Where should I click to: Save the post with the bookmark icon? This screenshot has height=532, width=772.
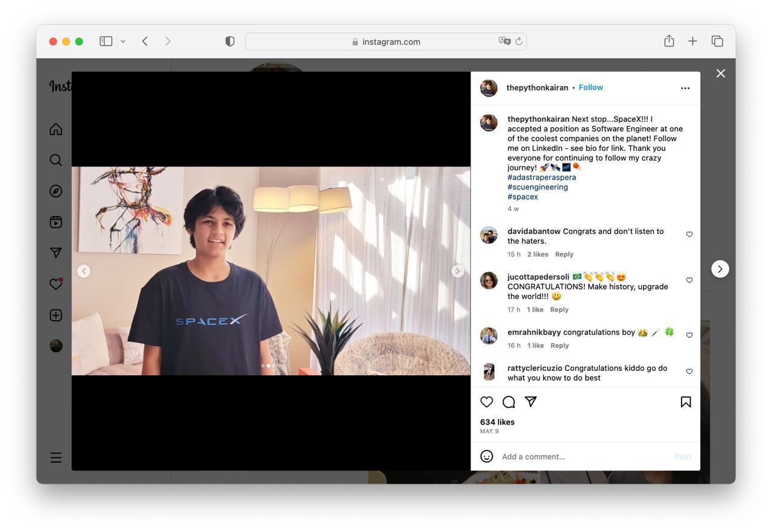(x=685, y=401)
